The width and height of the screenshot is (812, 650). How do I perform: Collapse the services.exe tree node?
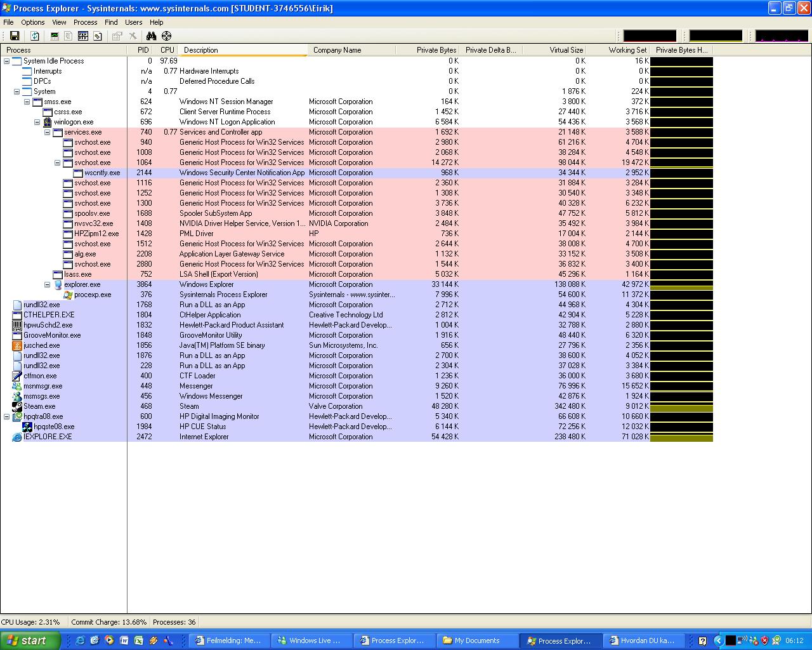48,132
